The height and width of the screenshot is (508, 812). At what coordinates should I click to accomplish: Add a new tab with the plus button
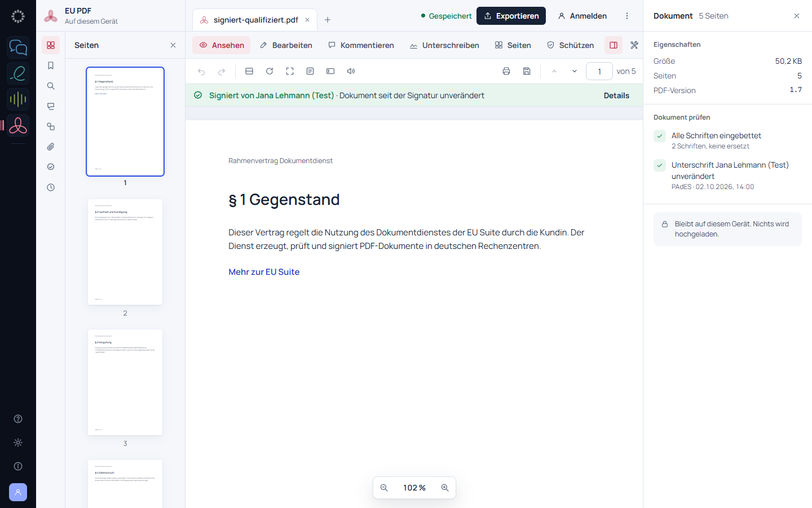[x=328, y=20]
